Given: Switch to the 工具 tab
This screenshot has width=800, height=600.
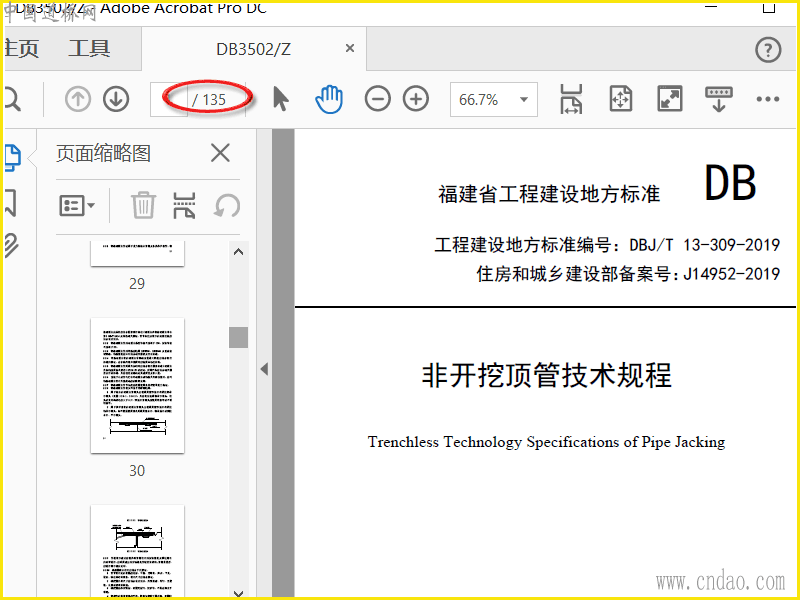Looking at the screenshot, I should coord(89,49).
